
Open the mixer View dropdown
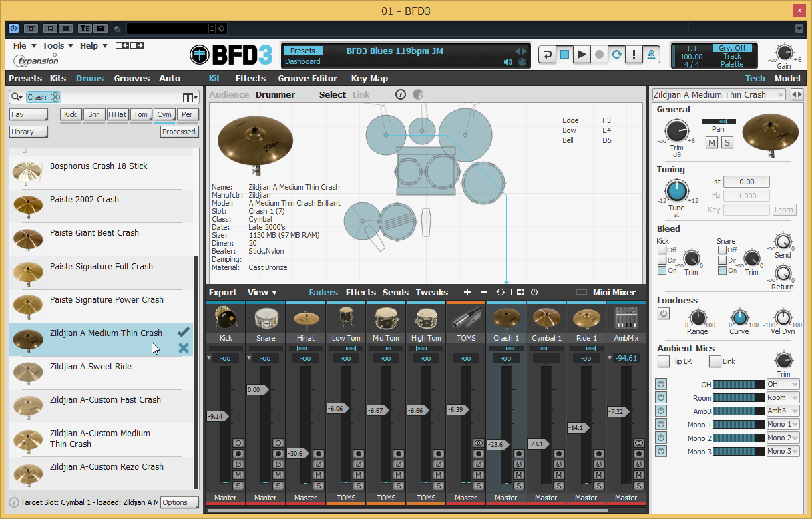(x=262, y=292)
